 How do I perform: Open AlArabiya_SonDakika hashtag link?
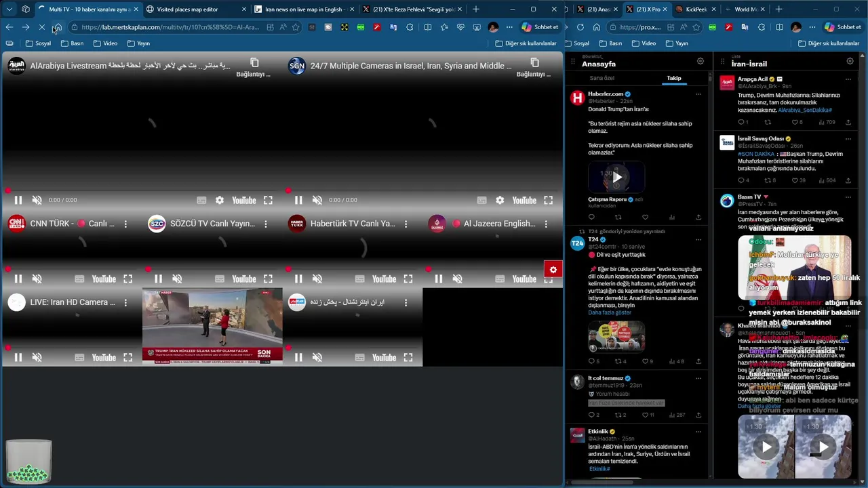click(x=805, y=110)
